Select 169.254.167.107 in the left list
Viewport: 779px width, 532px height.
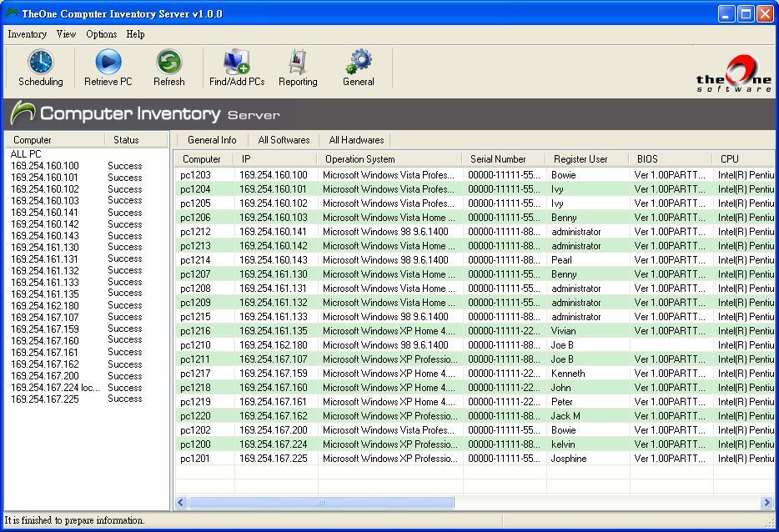[45, 318]
